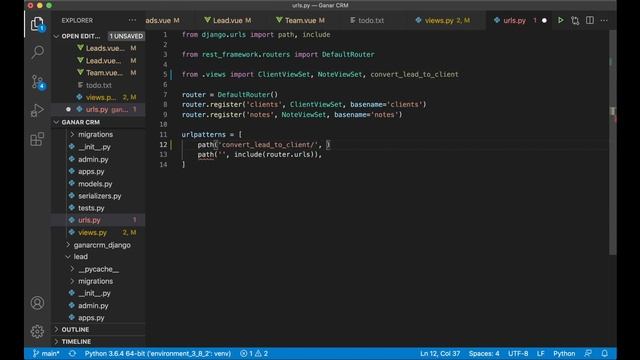This screenshot has height=360, width=640.
Task: Open notifications bell in status bar
Action: [604, 353]
